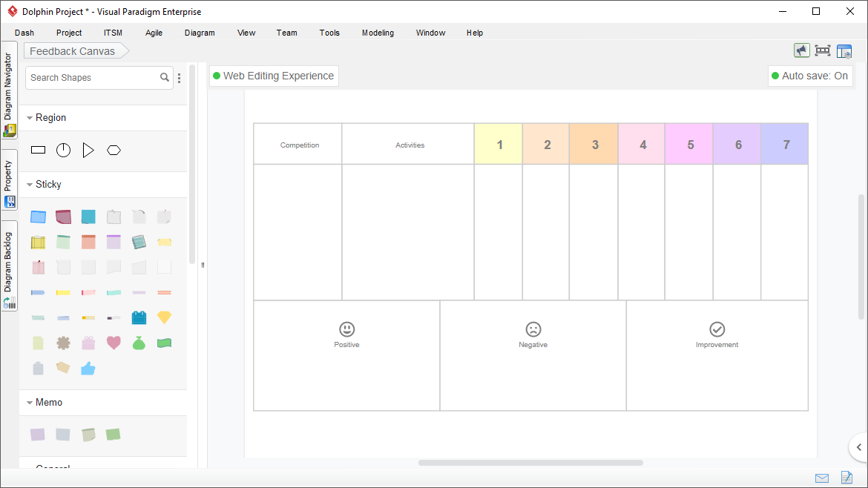Toggle Auto save off
The height and width of the screenshot is (488, 868).
810,76
